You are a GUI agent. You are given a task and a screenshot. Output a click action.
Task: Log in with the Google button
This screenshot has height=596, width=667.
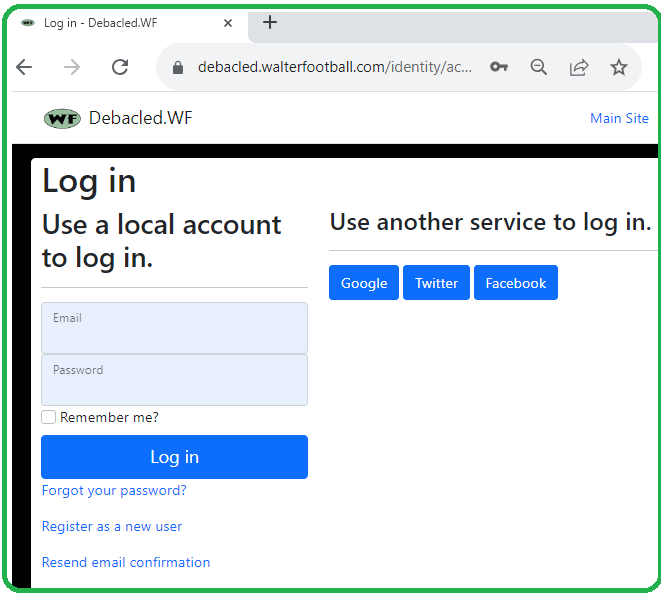364,283
